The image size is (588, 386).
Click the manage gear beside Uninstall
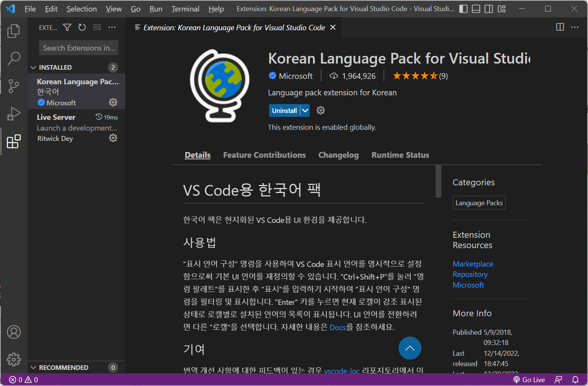[320, 111]
